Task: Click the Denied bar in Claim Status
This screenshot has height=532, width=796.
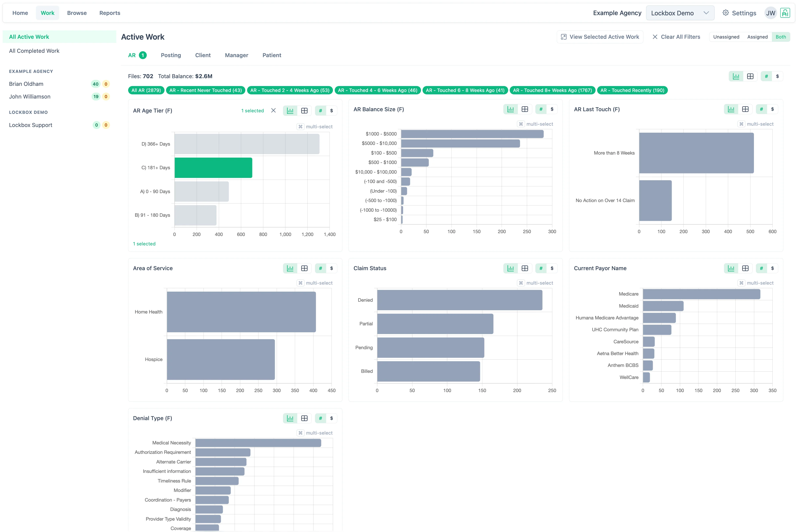Action: click(x=460, y=300)
